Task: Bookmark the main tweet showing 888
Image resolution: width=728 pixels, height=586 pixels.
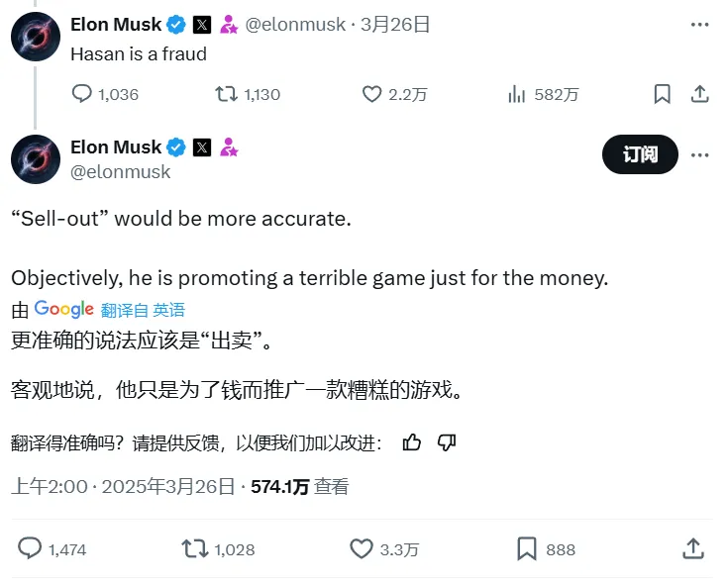Action: pos(527,548)
